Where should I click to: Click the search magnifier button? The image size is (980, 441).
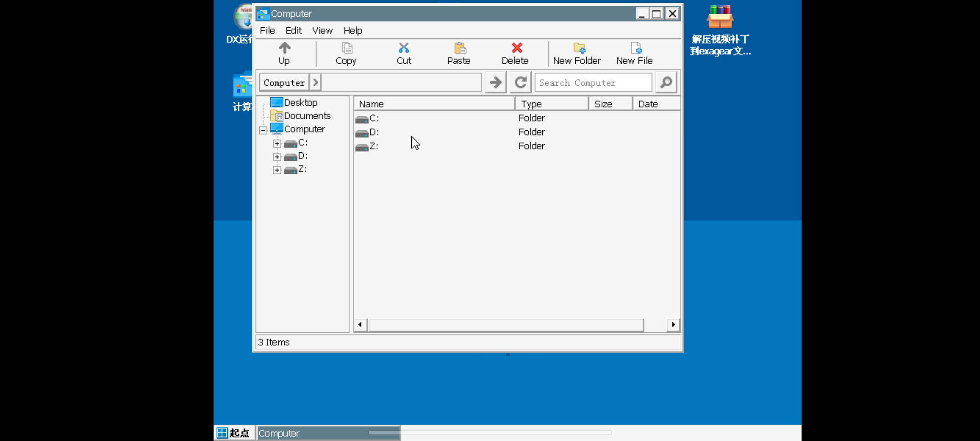(x=666, y=82)
